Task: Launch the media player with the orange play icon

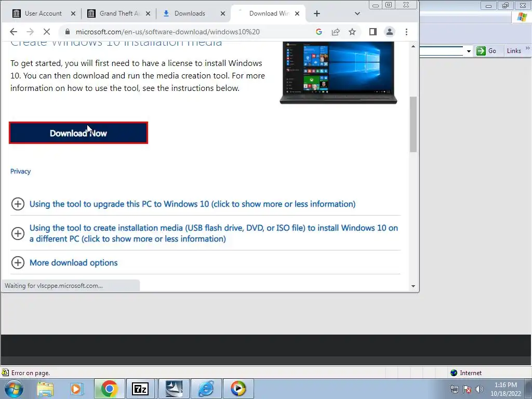Action: tap(77, 389)
